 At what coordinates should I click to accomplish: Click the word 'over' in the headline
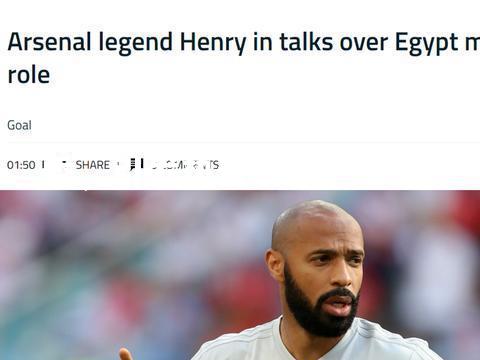pos(364,43)
